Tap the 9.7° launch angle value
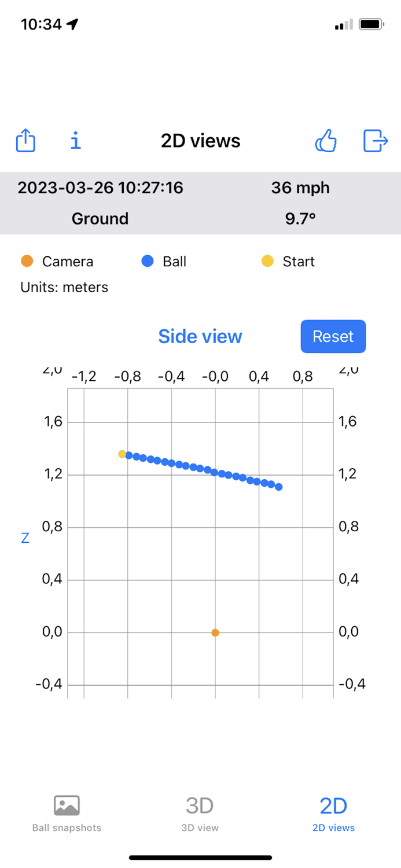The height and width of the screenshot is (868, 401). [x=300, y=218]
